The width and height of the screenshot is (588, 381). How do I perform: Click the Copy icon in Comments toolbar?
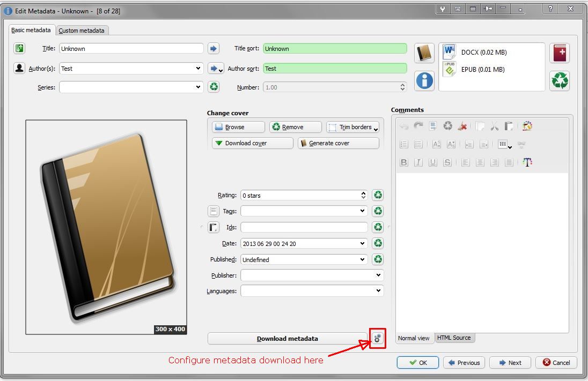coord(480,126)
